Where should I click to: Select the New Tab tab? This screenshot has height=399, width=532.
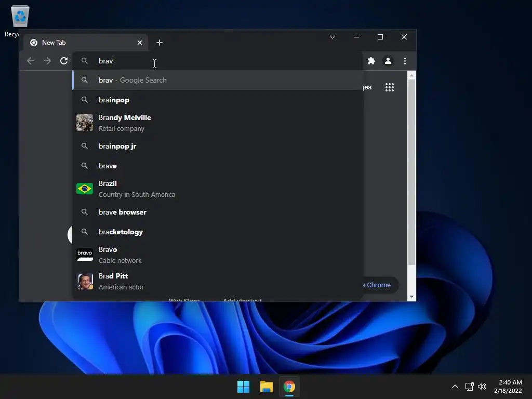pyautogui.click(x=87, y=43)
